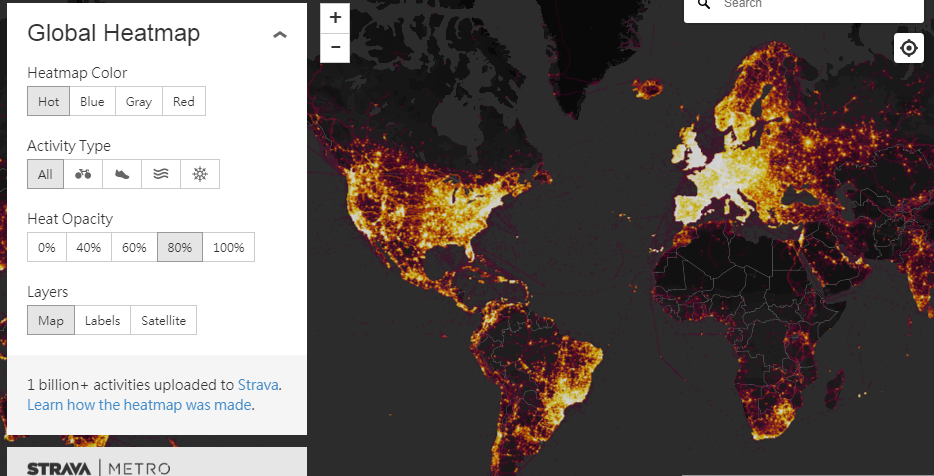This screenshot has width=934, height=476.
Task: Set heatmap color to Red
Action: [x=184, y=101]
